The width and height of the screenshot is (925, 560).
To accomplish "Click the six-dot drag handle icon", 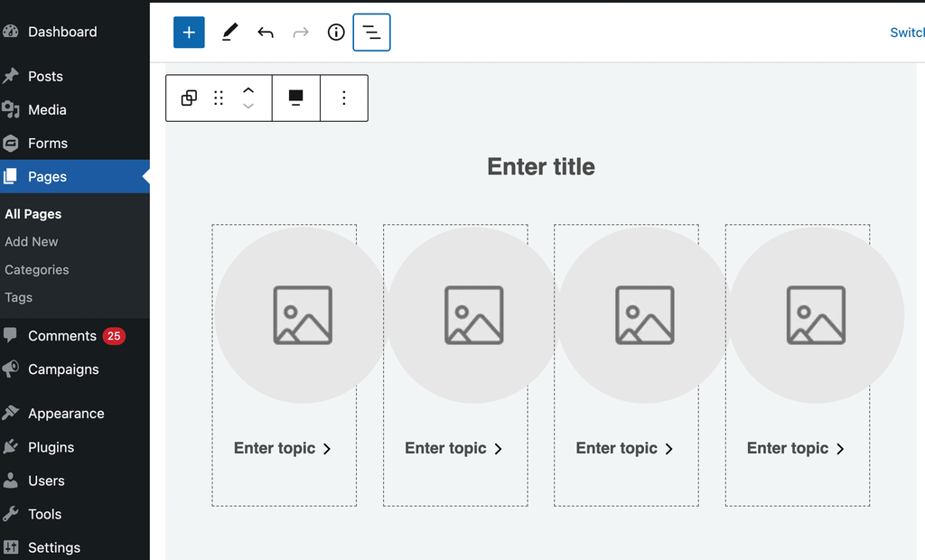I will (219, 98).
